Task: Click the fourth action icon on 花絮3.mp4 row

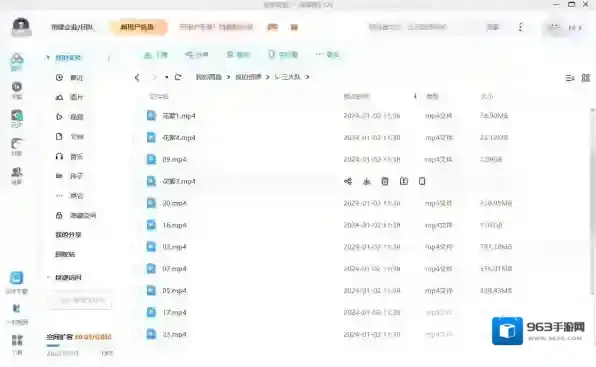Action: click(x=404, y=182)
